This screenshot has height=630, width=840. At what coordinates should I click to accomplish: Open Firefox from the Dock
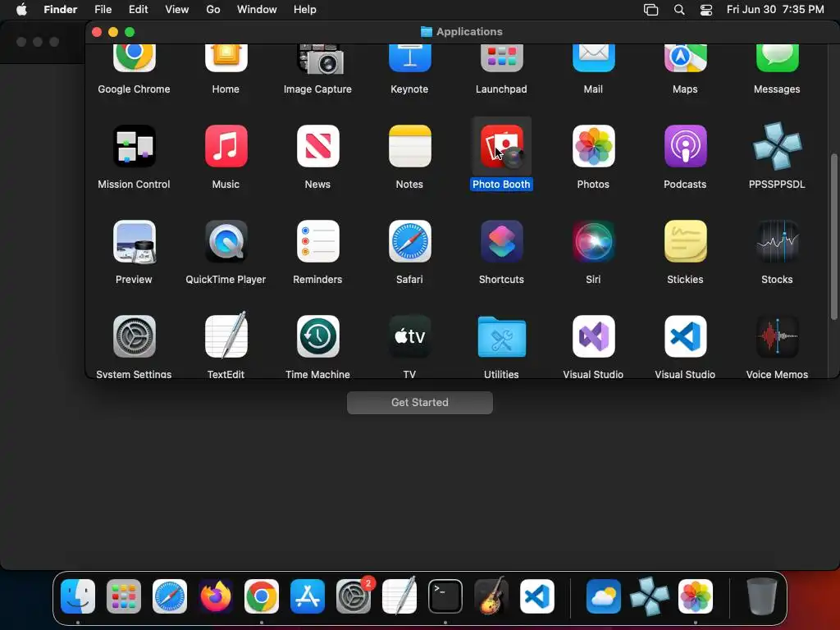(x=216, y=596)
